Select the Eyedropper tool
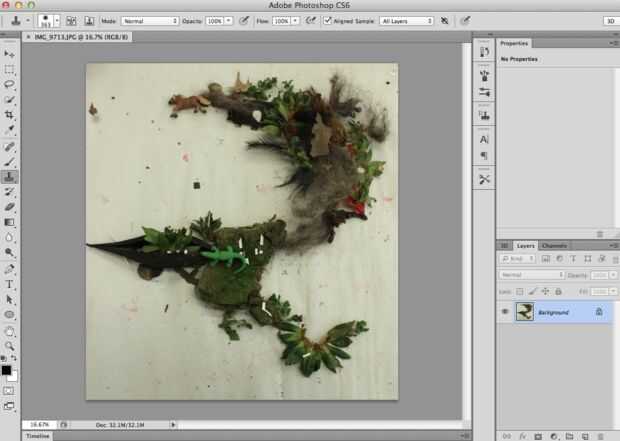The height and width of the screenshot is (441, 620). point(9,130)
